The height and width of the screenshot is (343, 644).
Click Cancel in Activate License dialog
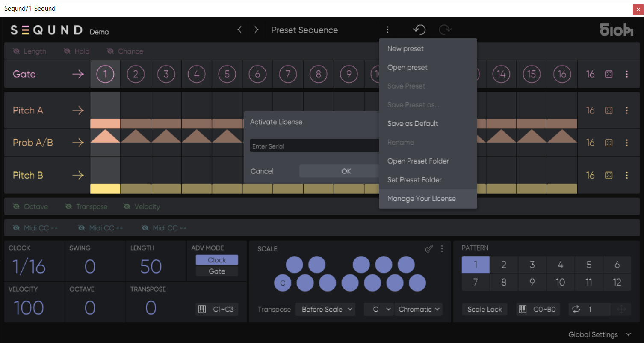click(x=262, y=171)
